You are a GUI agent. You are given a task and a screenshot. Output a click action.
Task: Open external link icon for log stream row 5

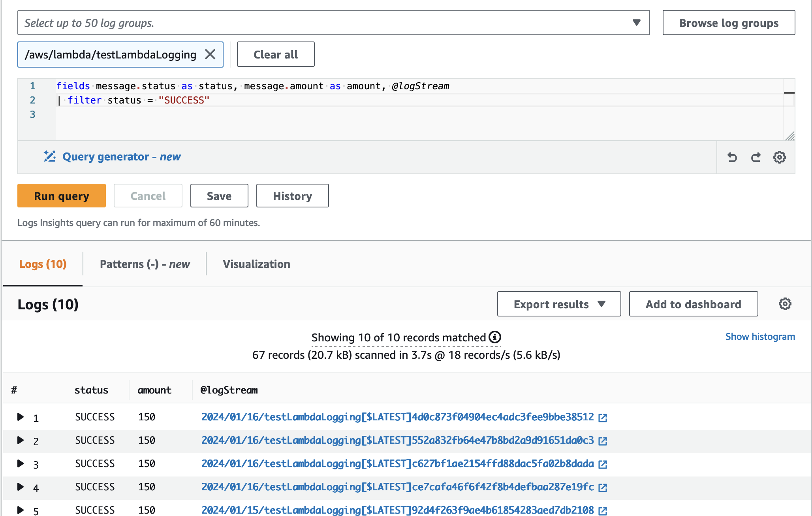click(603, 510)
